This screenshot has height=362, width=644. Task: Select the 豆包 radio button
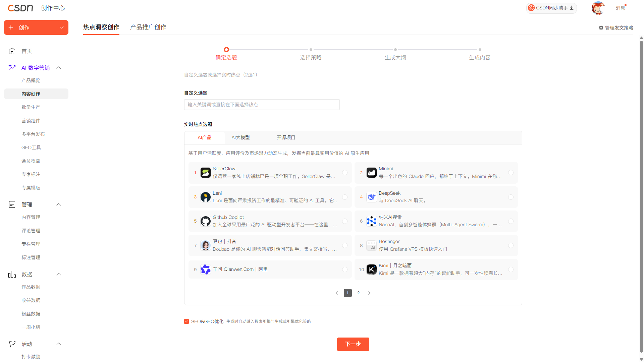tap(345, 245)
